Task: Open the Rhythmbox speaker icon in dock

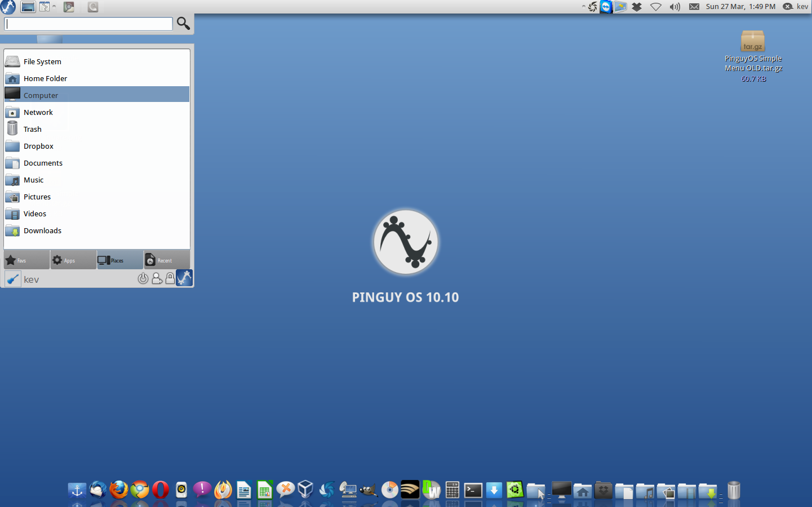Action: tap(181, 490)
